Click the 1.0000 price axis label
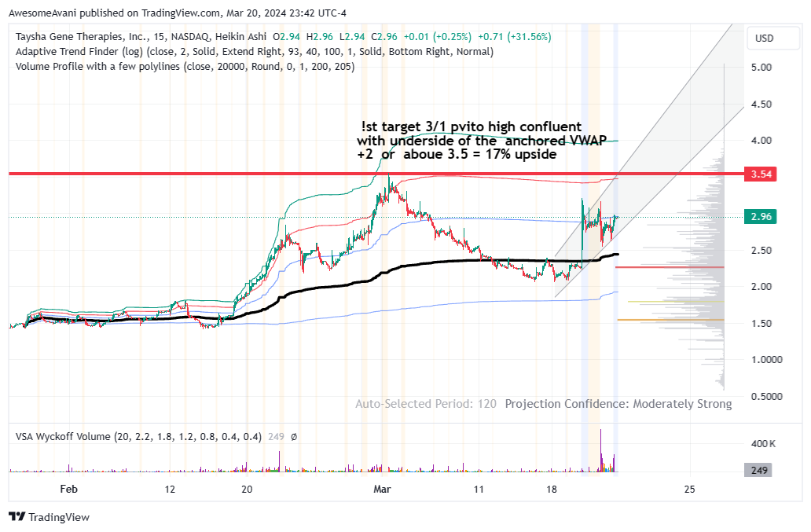The width and height of the screenshot is (811, 532). [766, 360]
